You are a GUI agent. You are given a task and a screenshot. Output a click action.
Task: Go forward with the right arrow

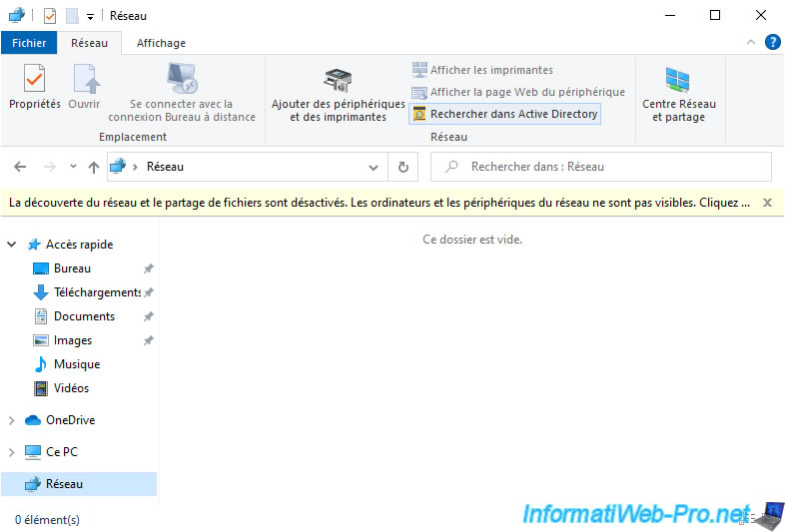point(50,167)
